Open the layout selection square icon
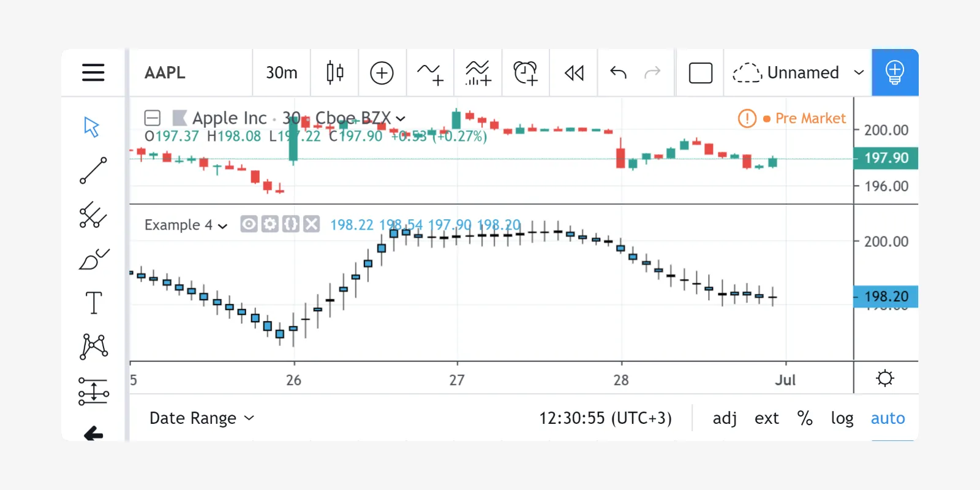 700,72
